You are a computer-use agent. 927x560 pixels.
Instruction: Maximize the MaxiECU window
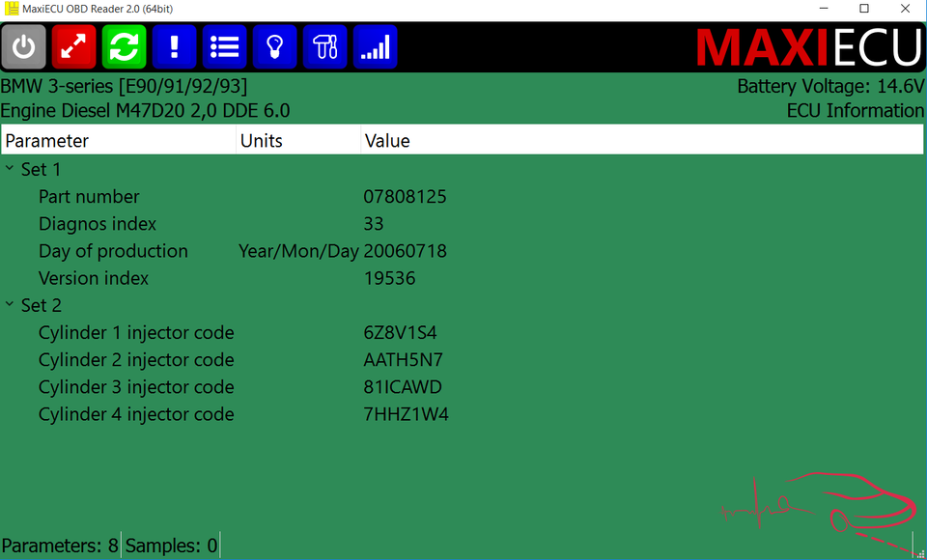tap(864, 9)
